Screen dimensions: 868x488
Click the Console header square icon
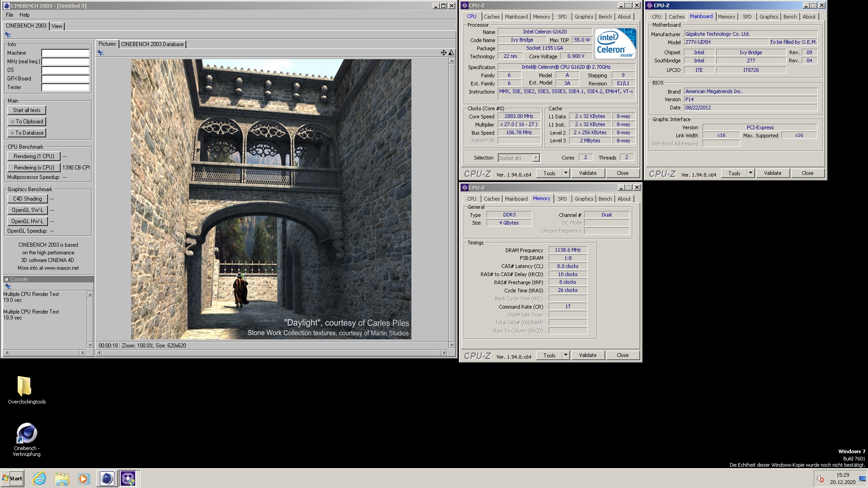(x=6, y=279)
